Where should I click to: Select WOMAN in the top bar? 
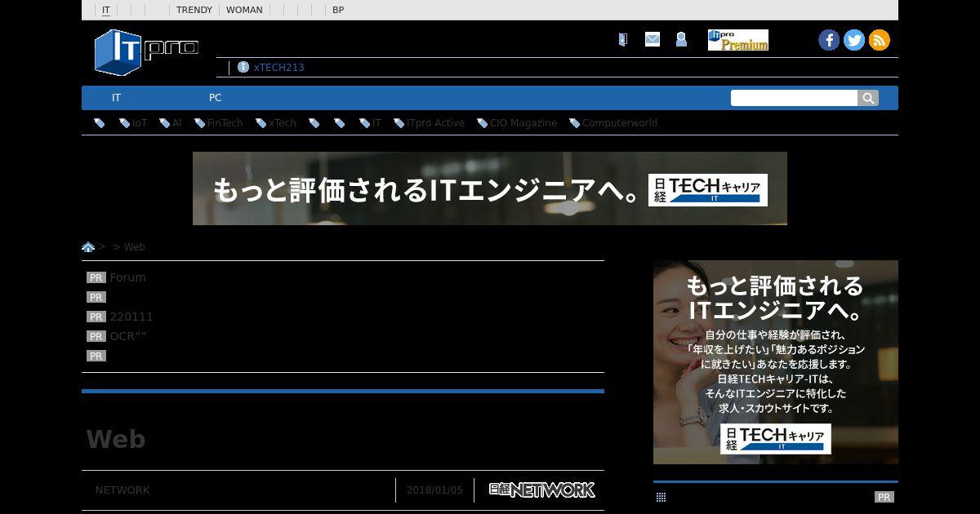tap(244, 10)
